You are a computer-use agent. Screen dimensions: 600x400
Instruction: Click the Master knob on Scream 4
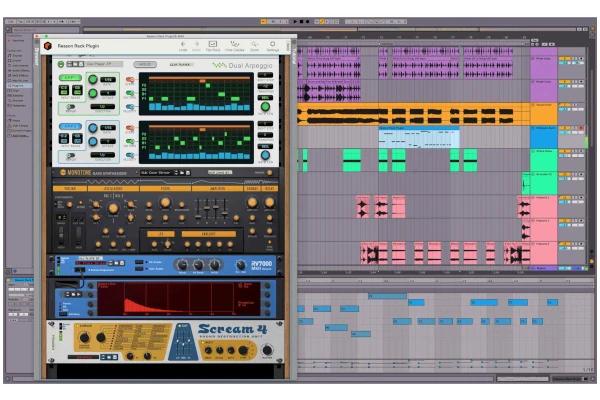click(267, 350)
